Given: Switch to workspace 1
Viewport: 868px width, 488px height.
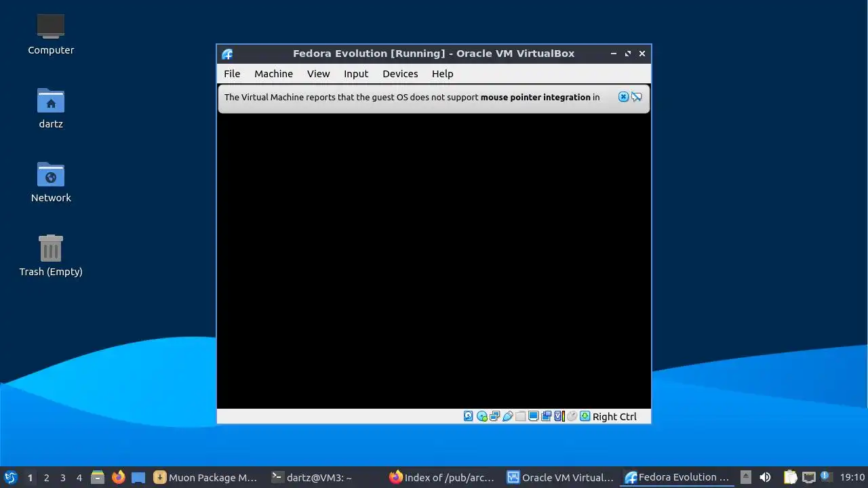Looking at the screenshot, I should (30, 478).
